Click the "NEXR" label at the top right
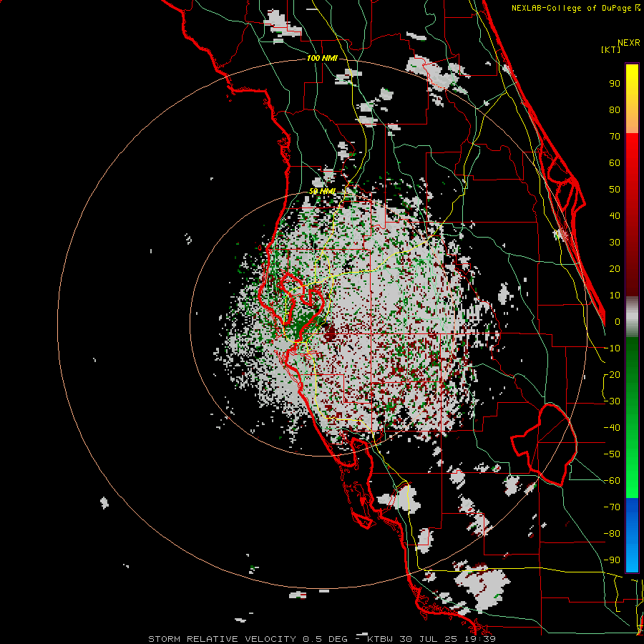 click(x=629, y=42)
